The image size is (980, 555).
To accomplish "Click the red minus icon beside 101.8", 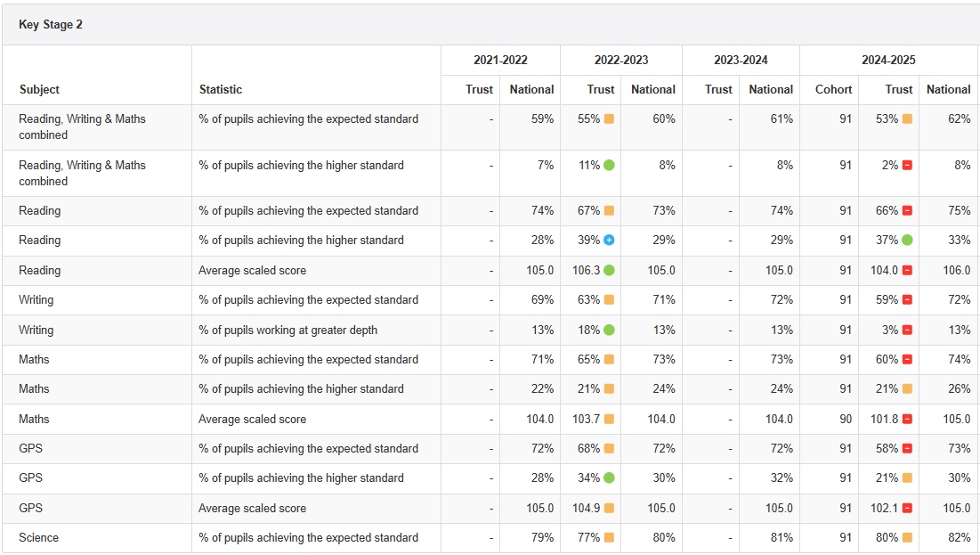I will click(x=907, y=420).
